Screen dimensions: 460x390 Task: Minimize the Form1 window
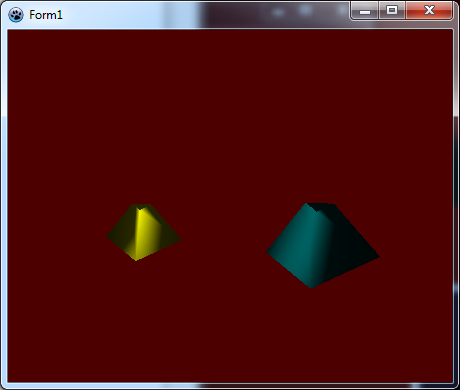(x=365, y=11)
